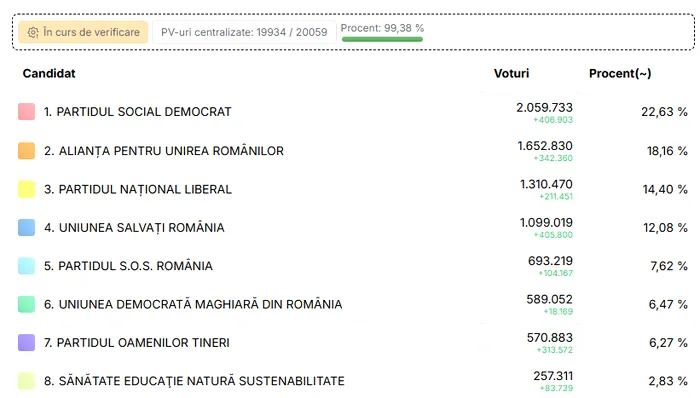Select Uniunea Salvați România candidate name
This screenshot has width=700, height=398.
point(134,228)
